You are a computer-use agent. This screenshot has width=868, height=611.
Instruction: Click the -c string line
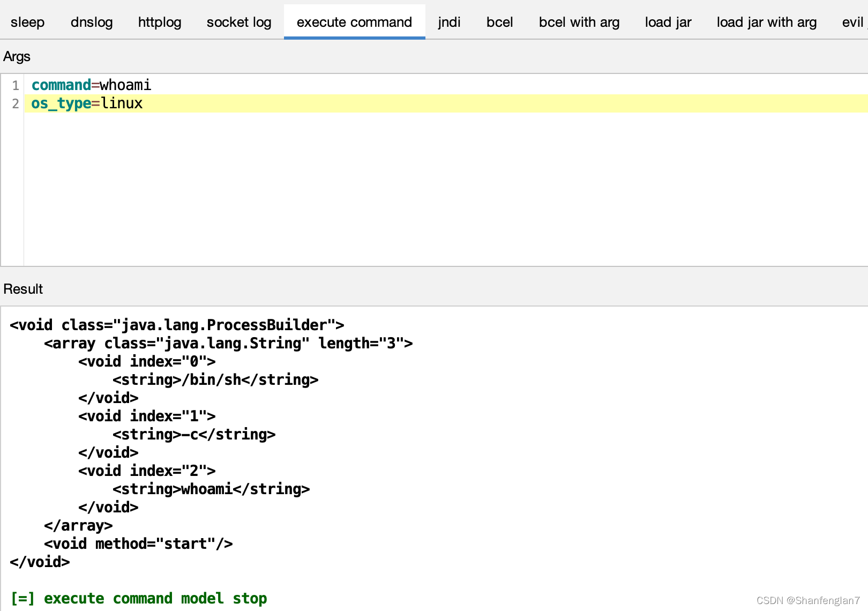tap(194, 434)
